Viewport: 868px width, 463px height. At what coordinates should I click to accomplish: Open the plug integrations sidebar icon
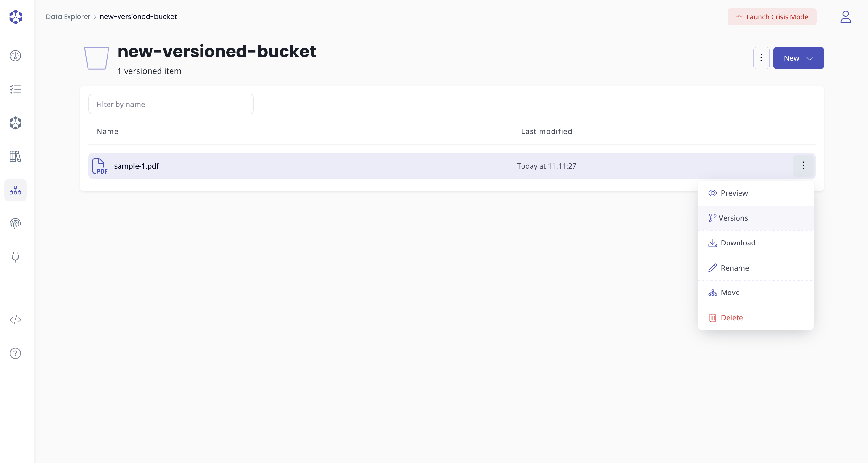pos(15,257)
